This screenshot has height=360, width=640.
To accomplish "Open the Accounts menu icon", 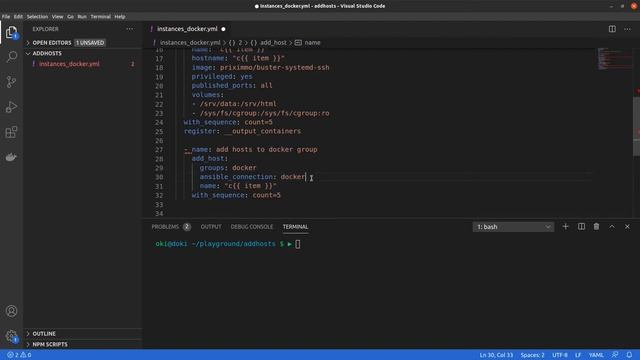I will (11, 311).
